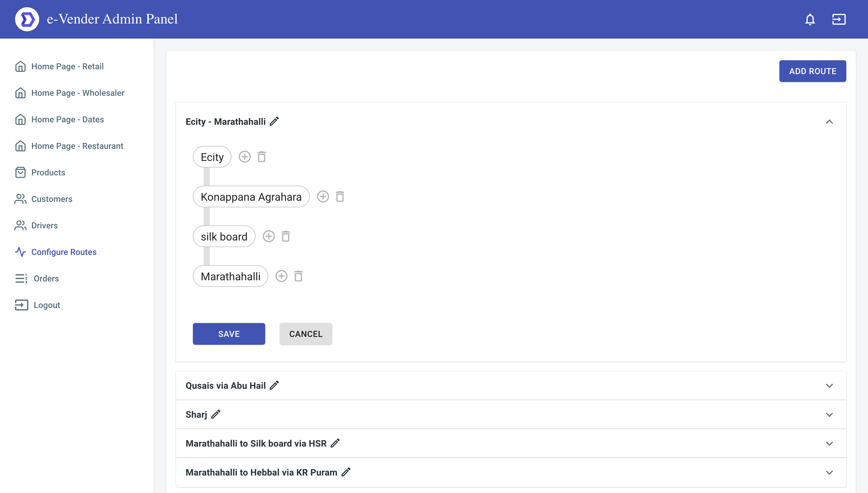Select the silk board stop chip
Screen dimensions: 868x493
coord(224,236)
